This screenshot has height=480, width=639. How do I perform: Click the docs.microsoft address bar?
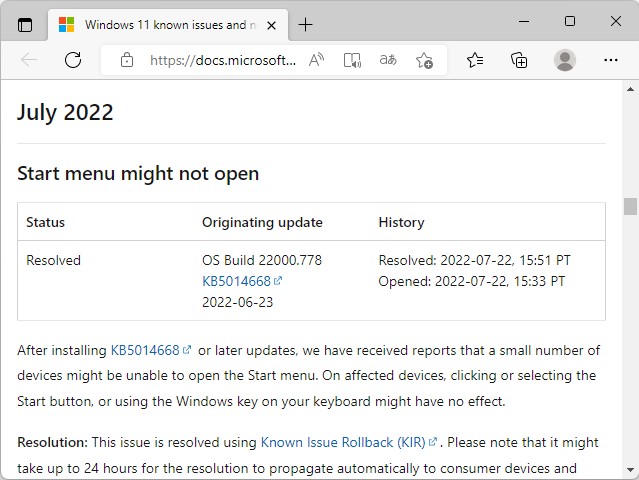[222, 60]
